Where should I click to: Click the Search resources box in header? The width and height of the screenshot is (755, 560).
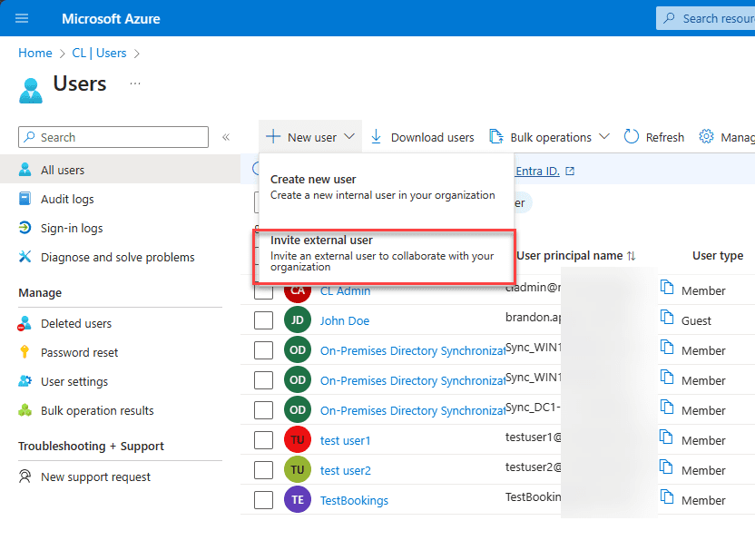(x=705, y=18)
